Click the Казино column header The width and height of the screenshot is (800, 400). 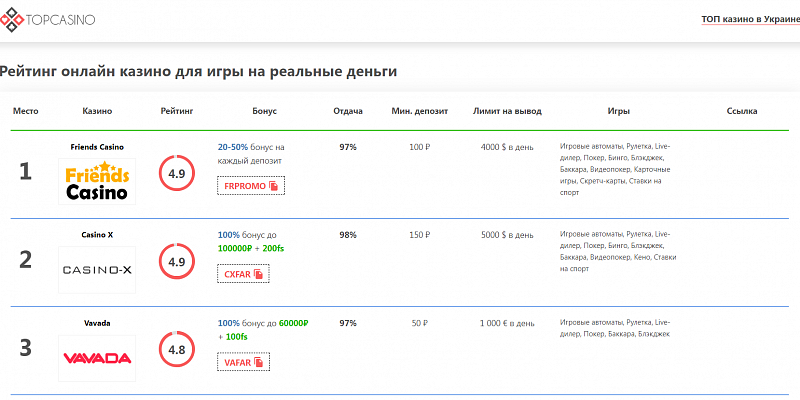click(x=97, y=111)
